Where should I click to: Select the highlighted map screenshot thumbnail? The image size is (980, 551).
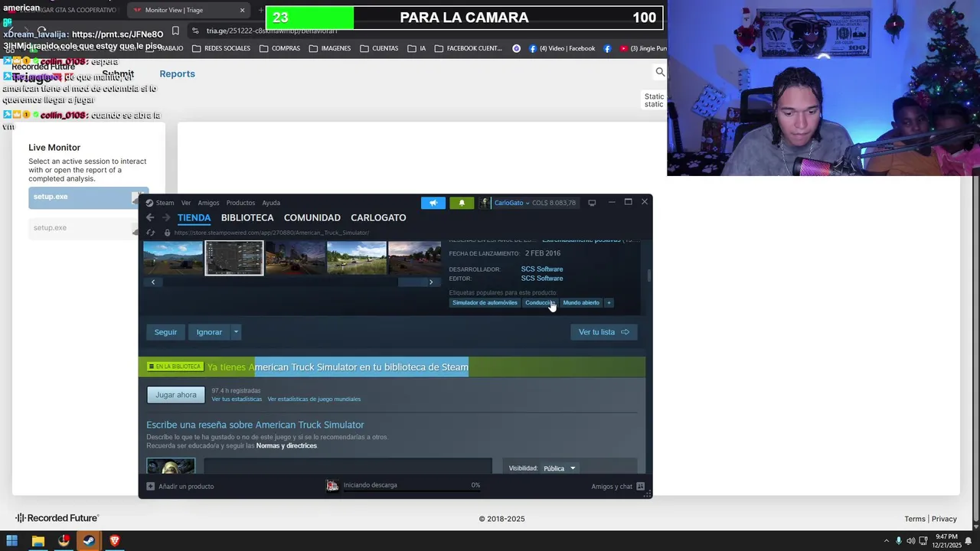click(x=234, y=258)
